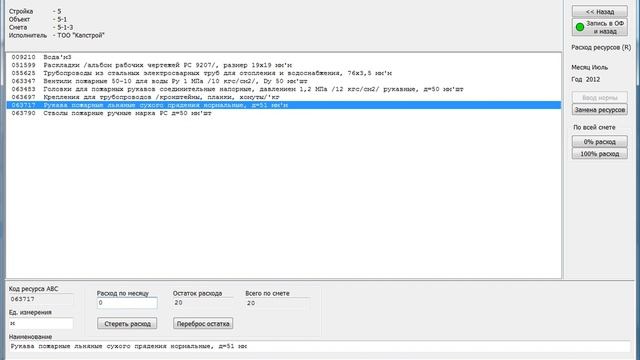Image resolution: width=640 pixels, height=360 pixels.
Task: Click the green circle icon on save button
Action: [x=580, y=27]
